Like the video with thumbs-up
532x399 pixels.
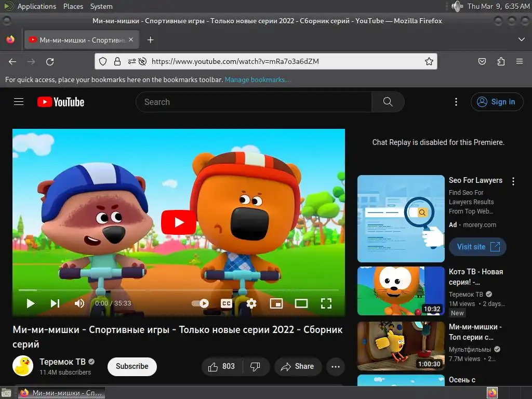[221, 366]
